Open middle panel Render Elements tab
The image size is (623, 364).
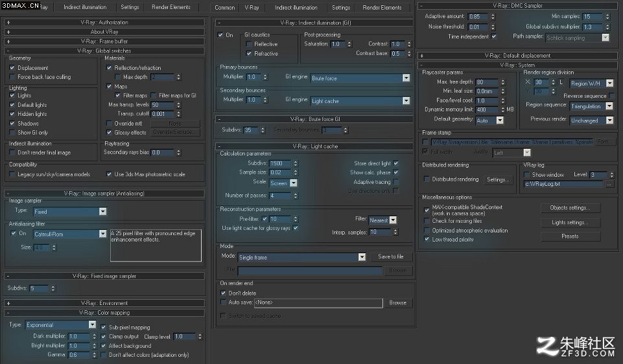click(x=382, y=8)
